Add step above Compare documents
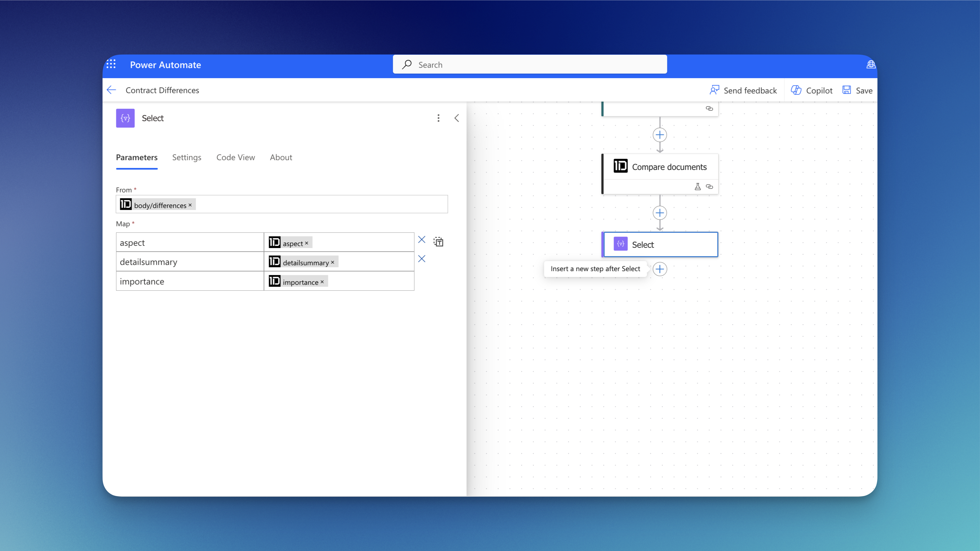The image size is (980, 551). click(x=660, y=135)
